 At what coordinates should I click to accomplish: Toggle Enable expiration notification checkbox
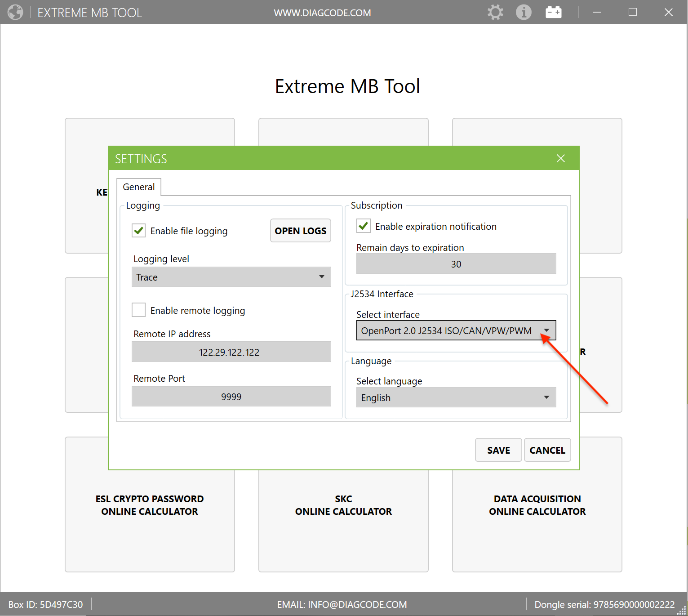click(364, 226)
